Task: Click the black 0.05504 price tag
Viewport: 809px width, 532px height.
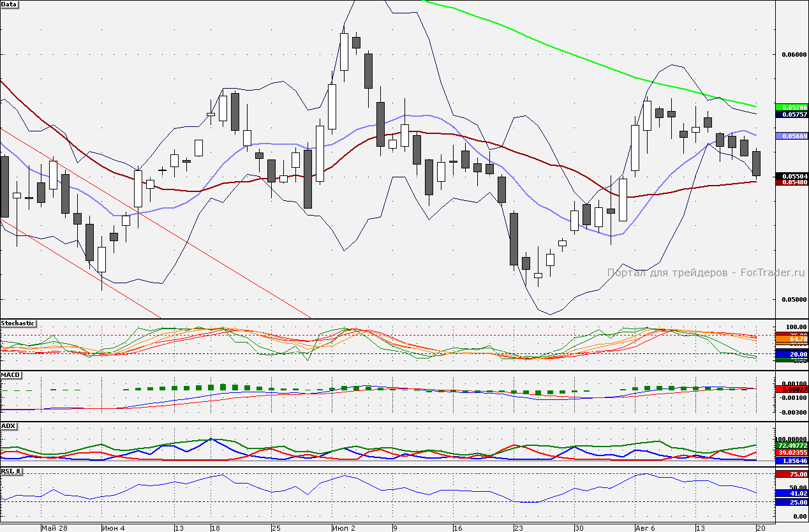Action: 792,175
